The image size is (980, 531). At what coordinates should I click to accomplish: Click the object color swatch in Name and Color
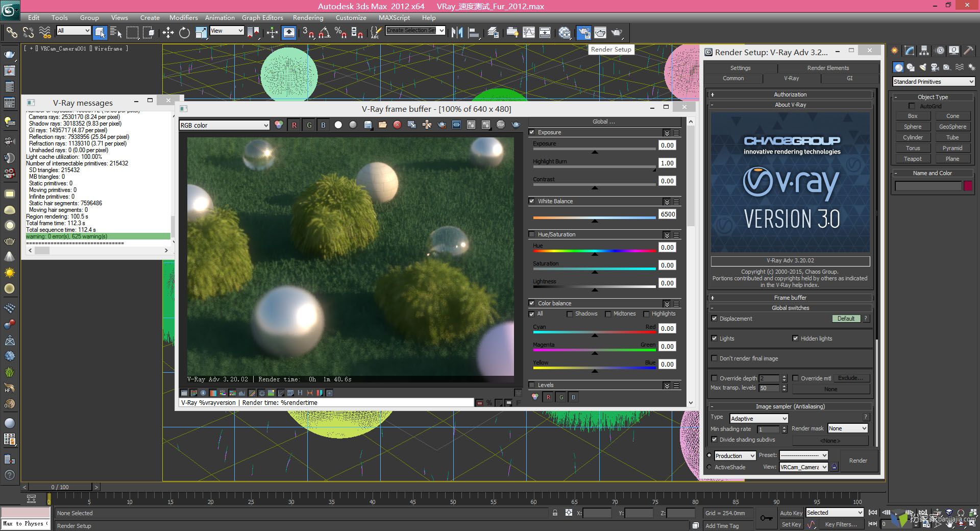[x=968, y=186]
